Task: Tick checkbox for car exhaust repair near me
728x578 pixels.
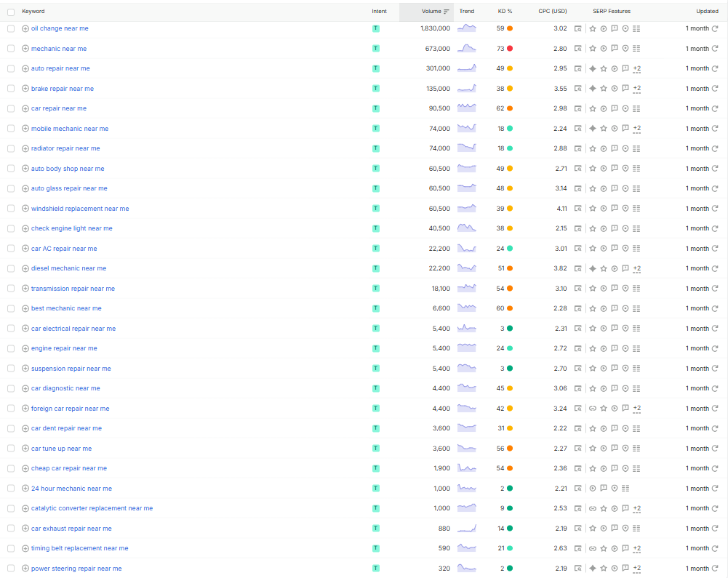Action: coord(11,529)
